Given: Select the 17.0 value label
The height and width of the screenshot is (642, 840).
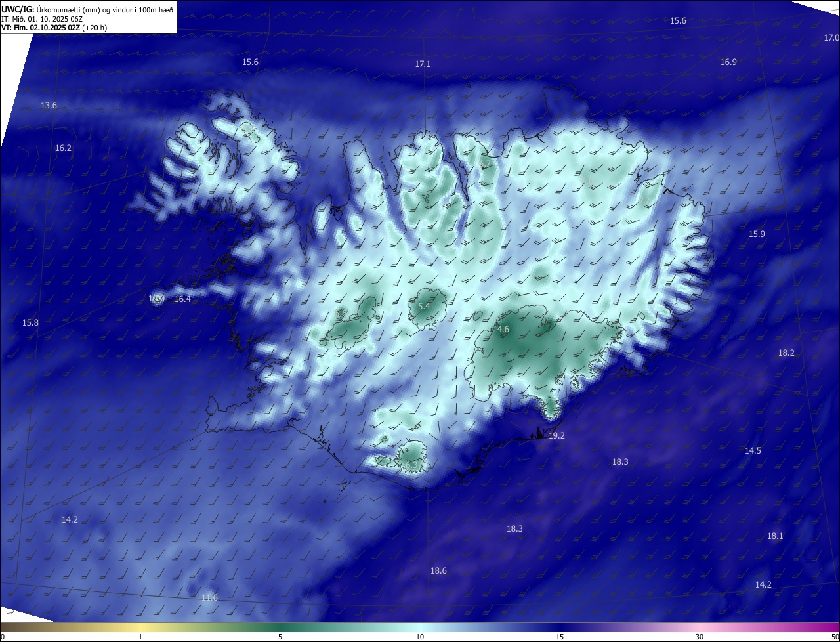Looking at the screenshot, I should [831, 38].
